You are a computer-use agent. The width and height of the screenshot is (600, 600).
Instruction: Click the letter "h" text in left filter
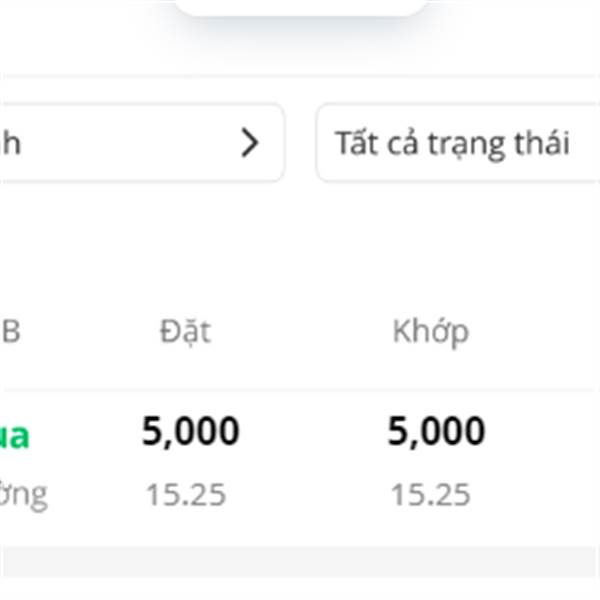(11, 144)
